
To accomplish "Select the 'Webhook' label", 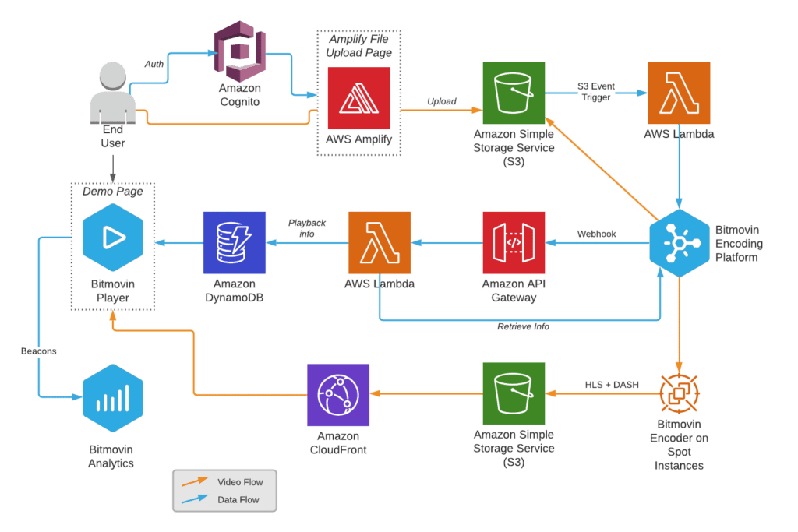I will [596, 234].
